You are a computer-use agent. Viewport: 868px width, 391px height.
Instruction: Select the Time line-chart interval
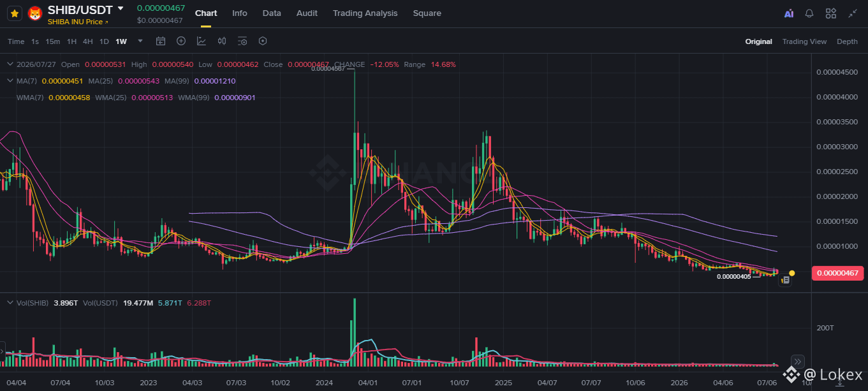[x=16, y=41]
